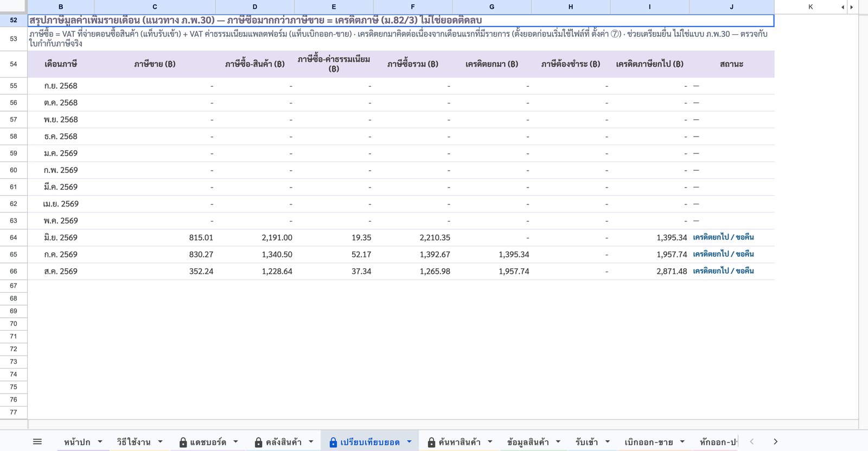Open the เบิกออก-ขาย tab dropdown arrow
Viewport: 868px width, 451px height.
point(682,442)
